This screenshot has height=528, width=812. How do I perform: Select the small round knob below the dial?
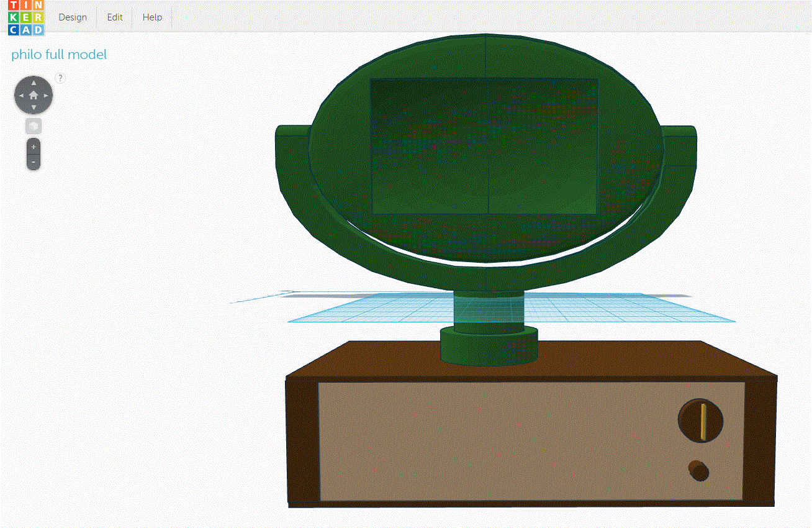pyautogui.click(x=699, y=470)
